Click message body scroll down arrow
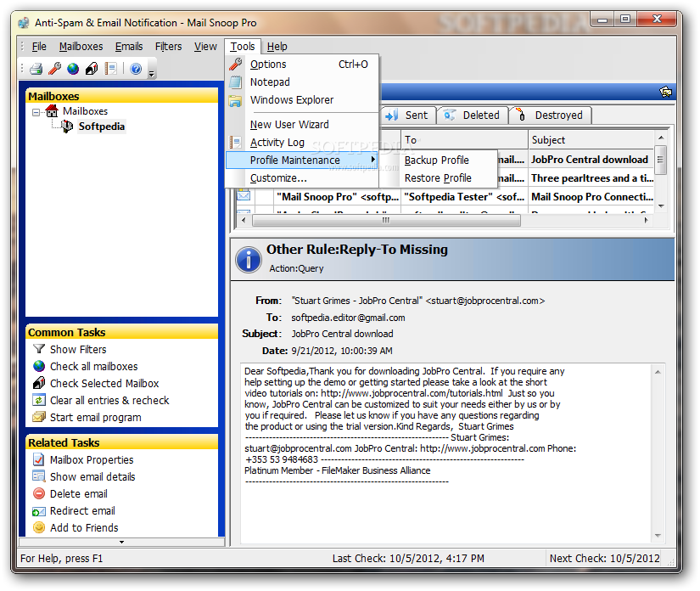Image resolution: width=700 pixels, height=591 pixels. click(658, 536)
